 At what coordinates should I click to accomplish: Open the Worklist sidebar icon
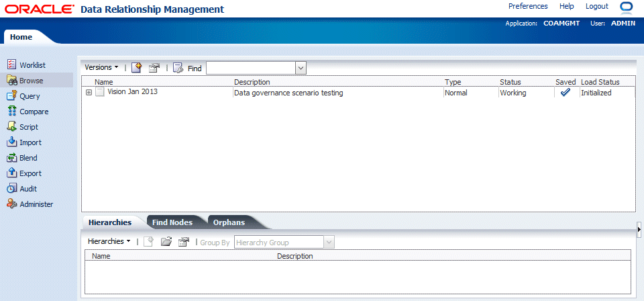(12, 65)
